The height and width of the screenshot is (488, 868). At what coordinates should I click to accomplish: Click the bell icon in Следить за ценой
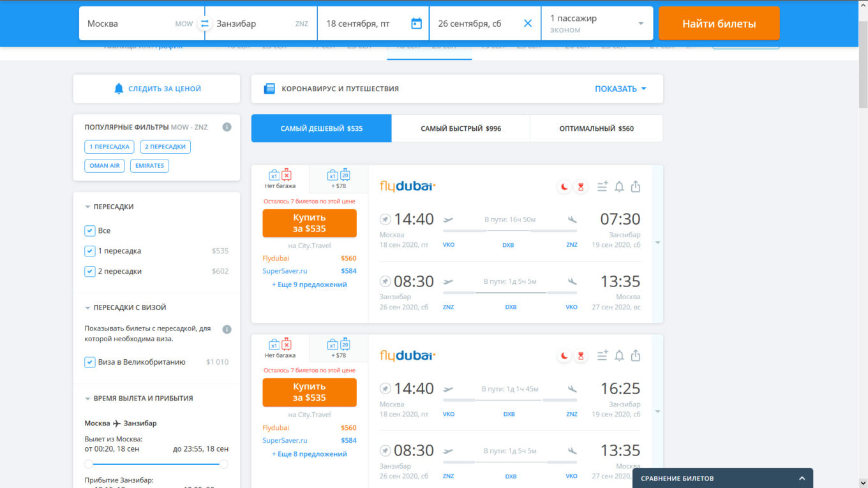point(119,89)
